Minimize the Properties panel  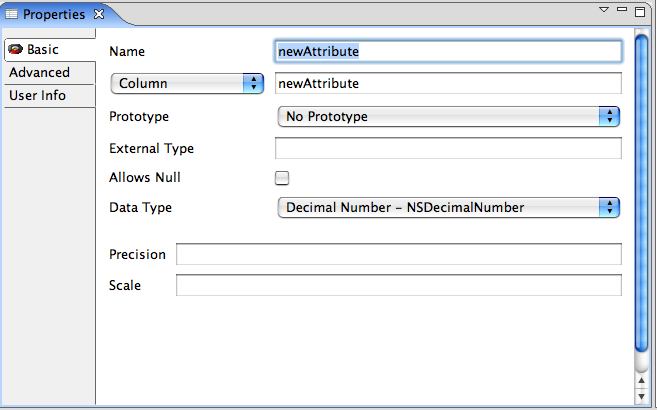coord(621,10)
